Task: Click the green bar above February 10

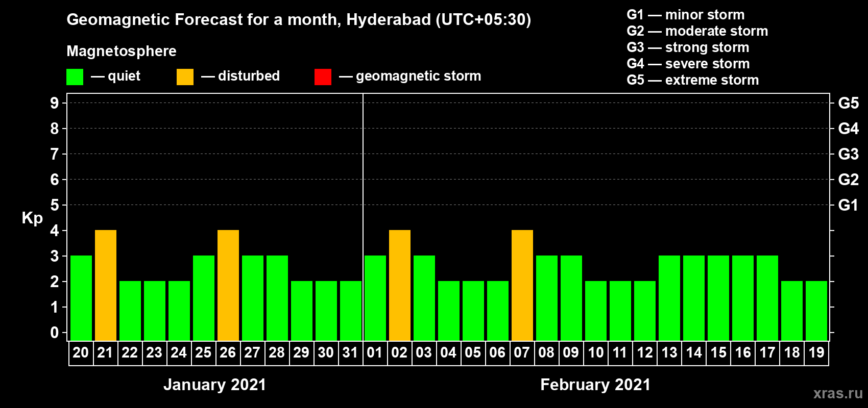Action: coord(596,311)
